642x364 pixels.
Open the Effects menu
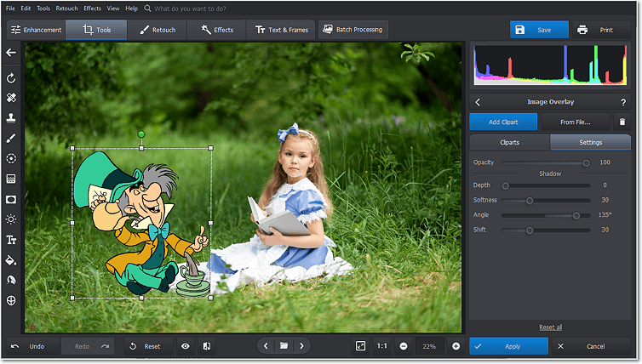pyautogui.click(x=93, y=9)
